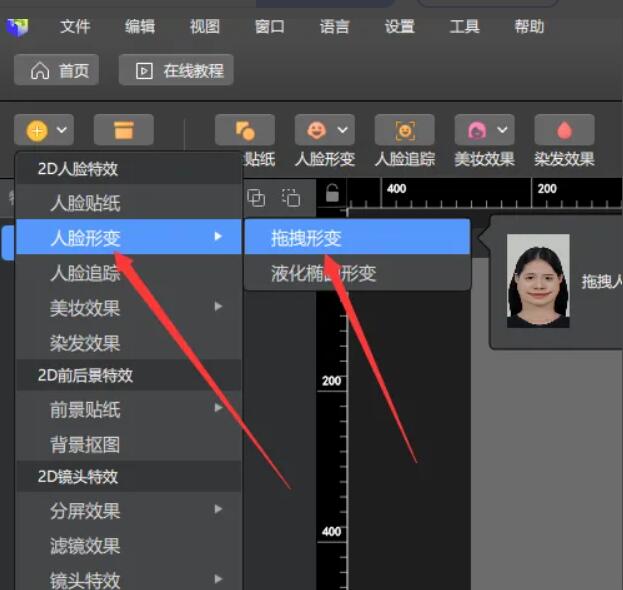Click the face sticker (贴纸) toolbar icon

point(244,130)
